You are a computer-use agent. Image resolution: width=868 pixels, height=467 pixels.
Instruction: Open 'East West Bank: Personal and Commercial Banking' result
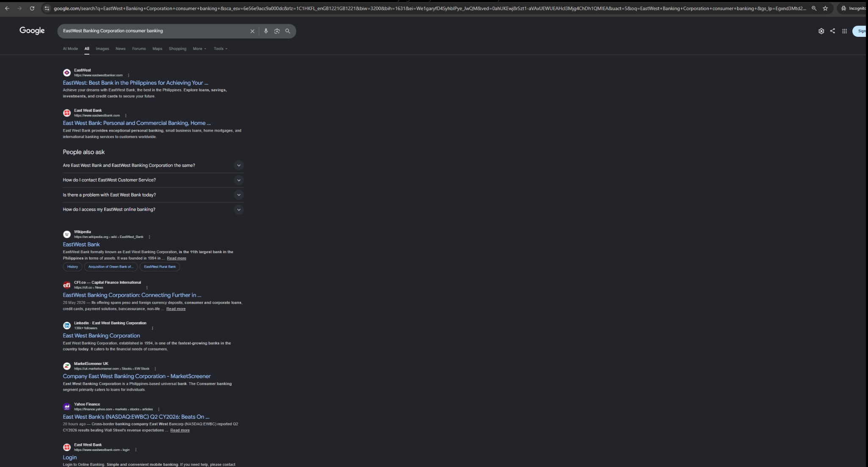137,123
